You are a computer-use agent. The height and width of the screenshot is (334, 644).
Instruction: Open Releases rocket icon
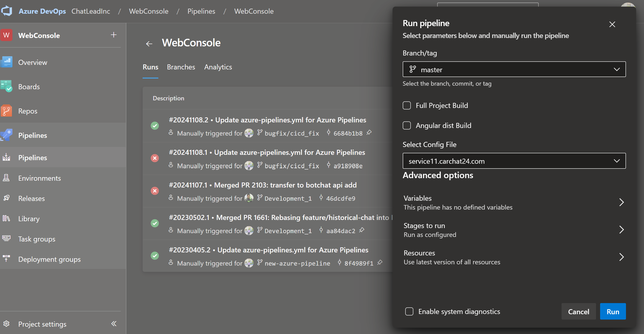6,198
